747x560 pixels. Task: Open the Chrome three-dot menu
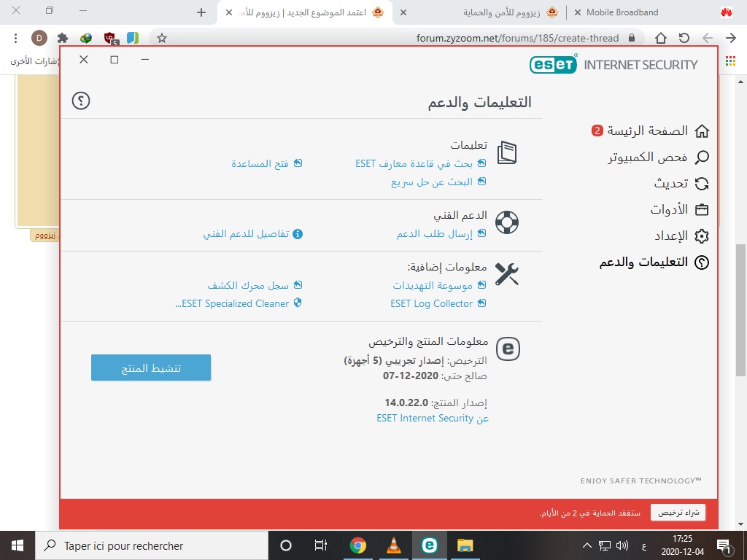pos(16,38)
